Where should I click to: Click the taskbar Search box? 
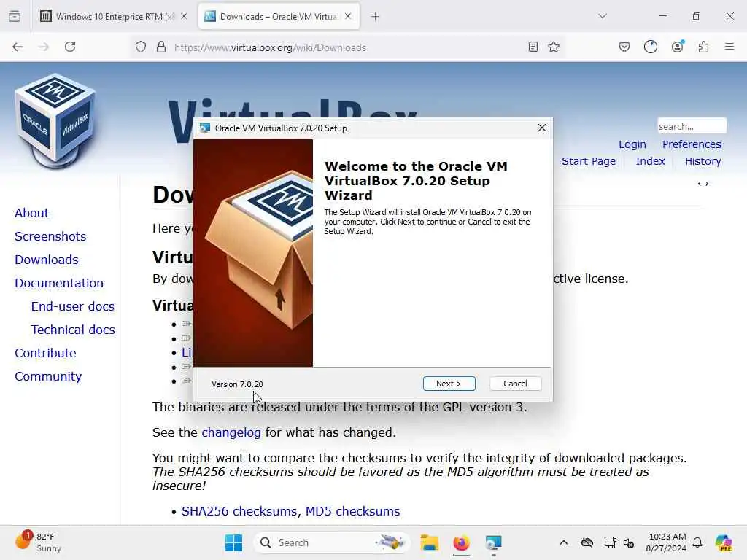click(333, 542)
